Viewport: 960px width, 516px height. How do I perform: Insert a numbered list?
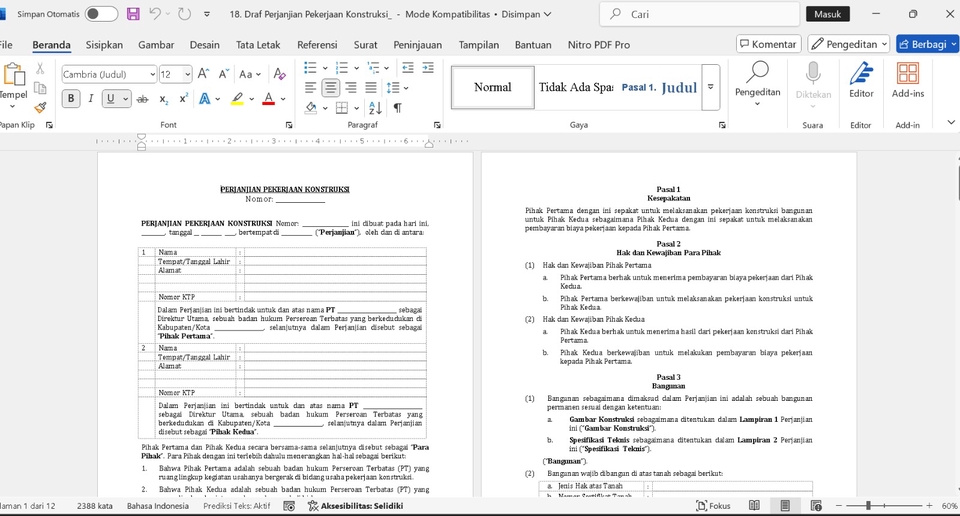(342, 67)
